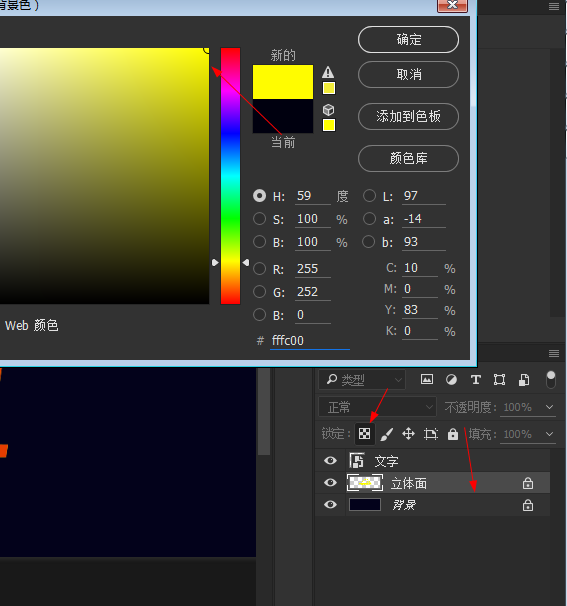Click the lock image pixels brush icon

coord(387,434)
